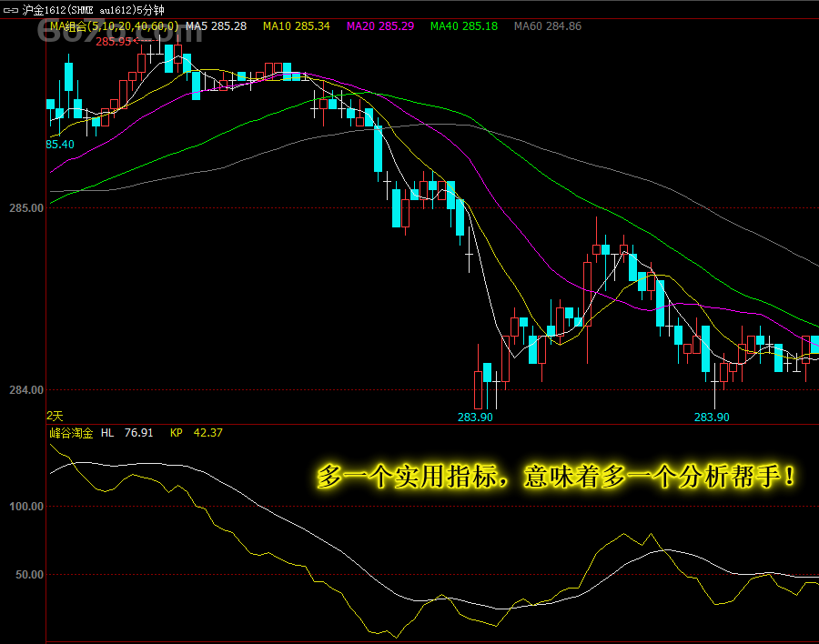The width and height of the screenshot is (819, 644).
Task: Select the 峰谷淘金 indicator name
Action: (x=71, y=433)
